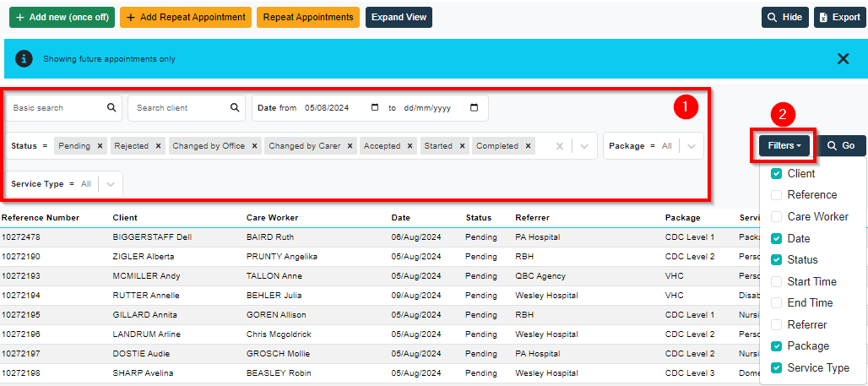The width and height of the screenshot is (868, 386).
Task: Remove the Changed by Carer status tag
Action: 350,146
